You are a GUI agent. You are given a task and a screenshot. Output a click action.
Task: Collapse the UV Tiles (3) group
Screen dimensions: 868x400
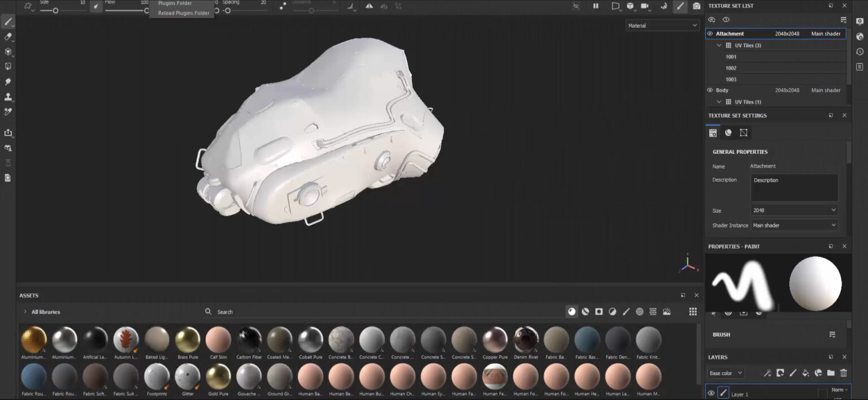[719, 45]
